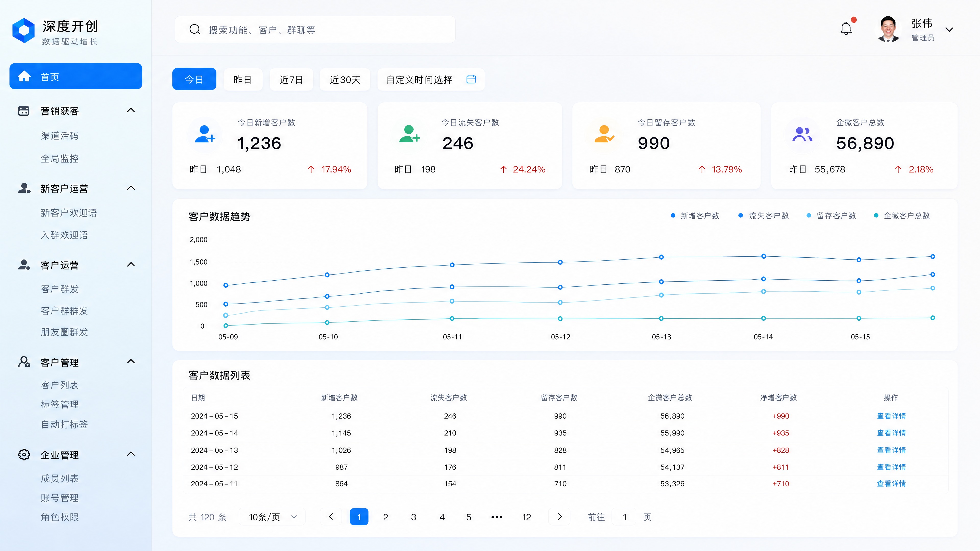
Task: Collapse the 营销获客 menu section
Action: (x=131, y=110)
